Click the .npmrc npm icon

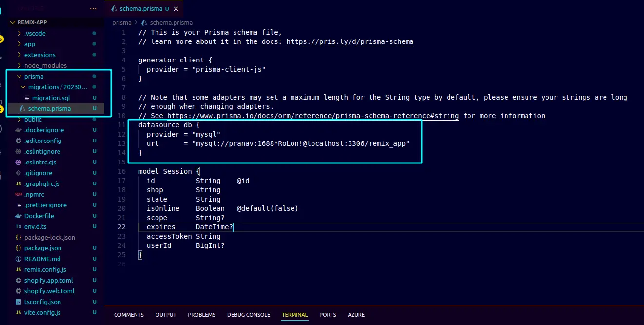coord(19,194)
